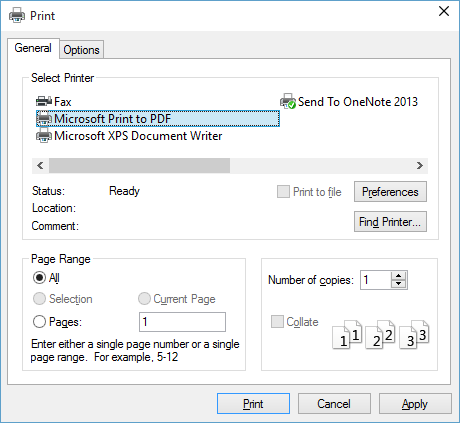Click the Find Printer button
Image resolution: width=460 pixels, height=423 pixels.
coord(390,222)
